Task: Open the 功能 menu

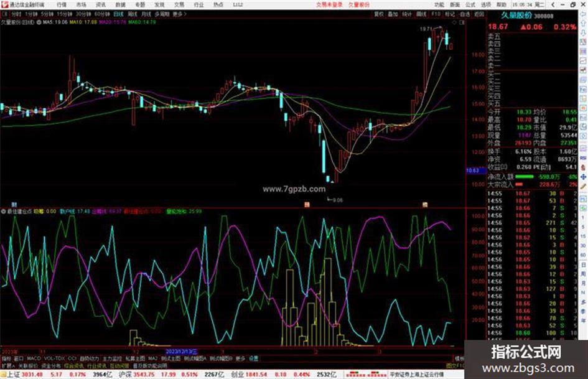Action: pos(439,4)
